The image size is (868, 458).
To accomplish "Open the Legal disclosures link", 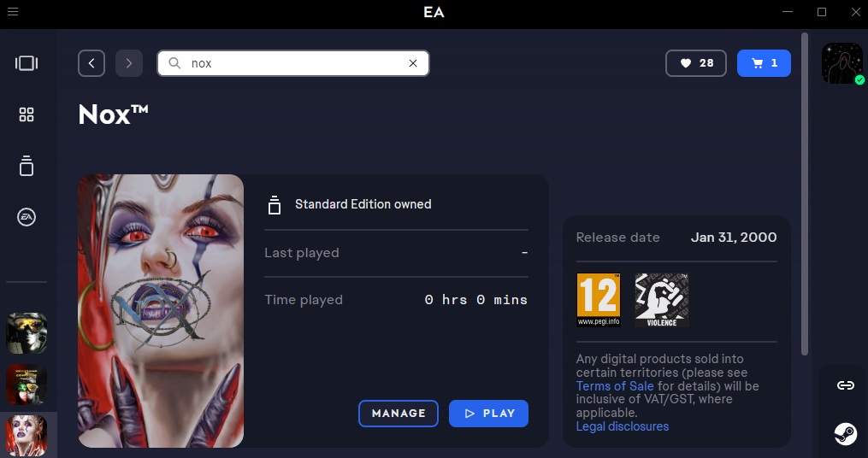I will (623, 426).
